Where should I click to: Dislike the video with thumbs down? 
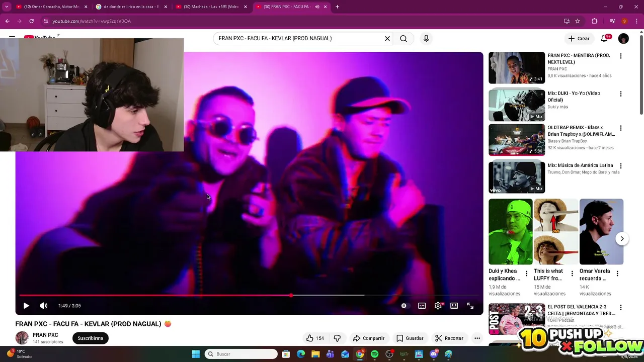pos(337,338)
